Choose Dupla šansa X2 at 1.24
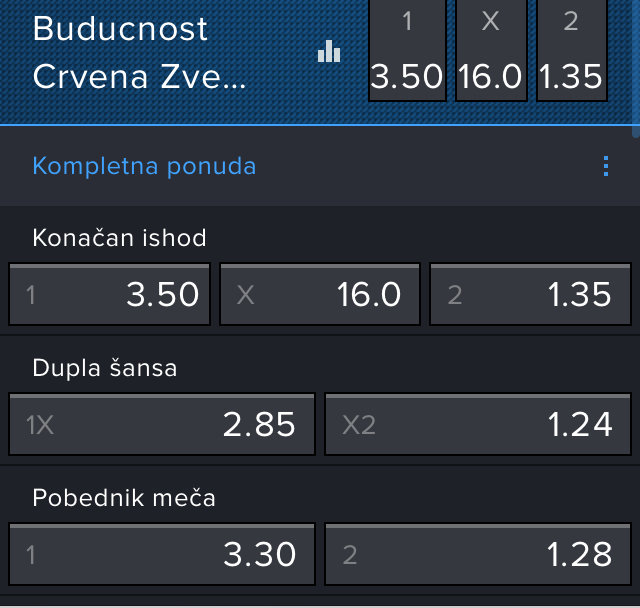This screenshot has height=608, width=640. click(x=477, y=425)
